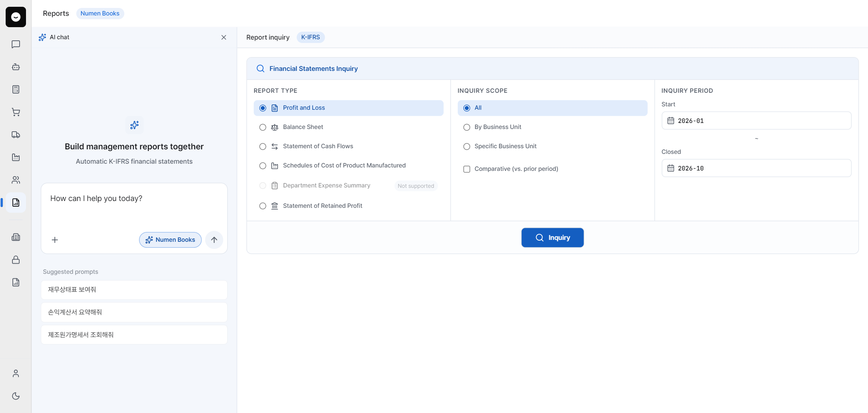Open the Start period 2026-01 field
This screenshot has width=868, height=413.
point(756,121)
